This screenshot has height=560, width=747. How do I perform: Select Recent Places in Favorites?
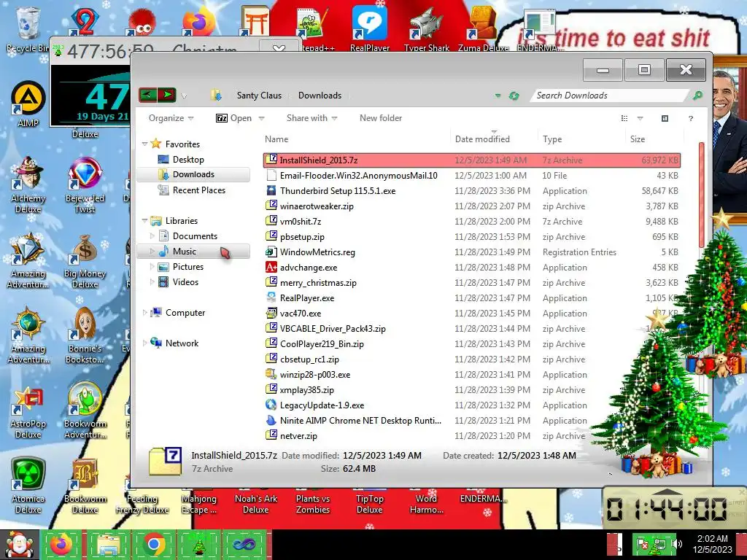pos(198,190)
